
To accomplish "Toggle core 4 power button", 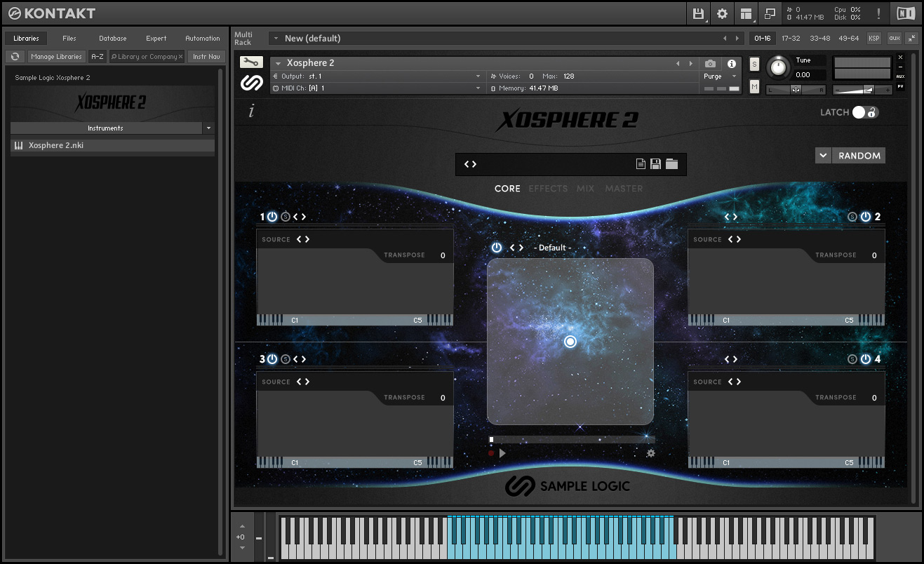I will click(x=866, y=359).
